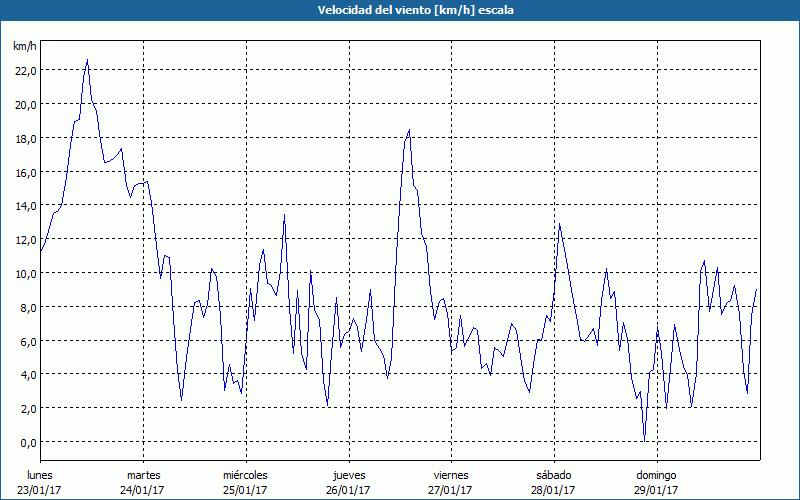Image resolution: width=800 pixels, height=500 pixels.
Task: Select the 'martes' day label
Action: click(143, 475)
